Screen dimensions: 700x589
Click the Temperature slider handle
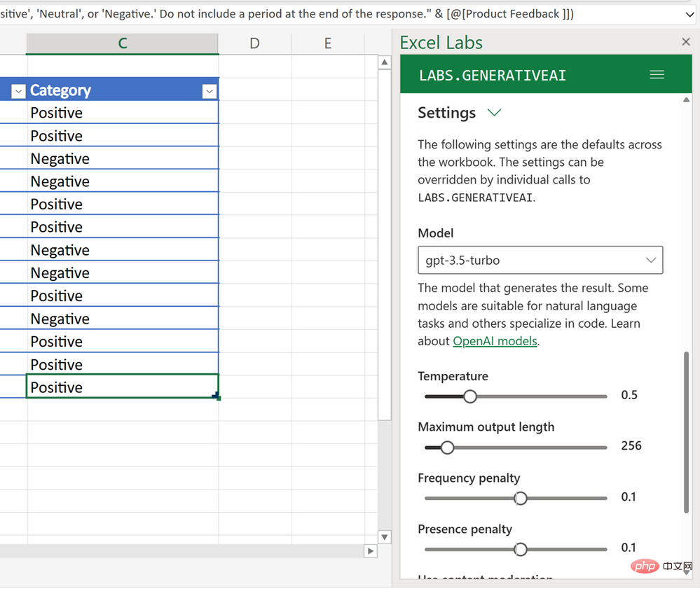click(x=469, y=396)
